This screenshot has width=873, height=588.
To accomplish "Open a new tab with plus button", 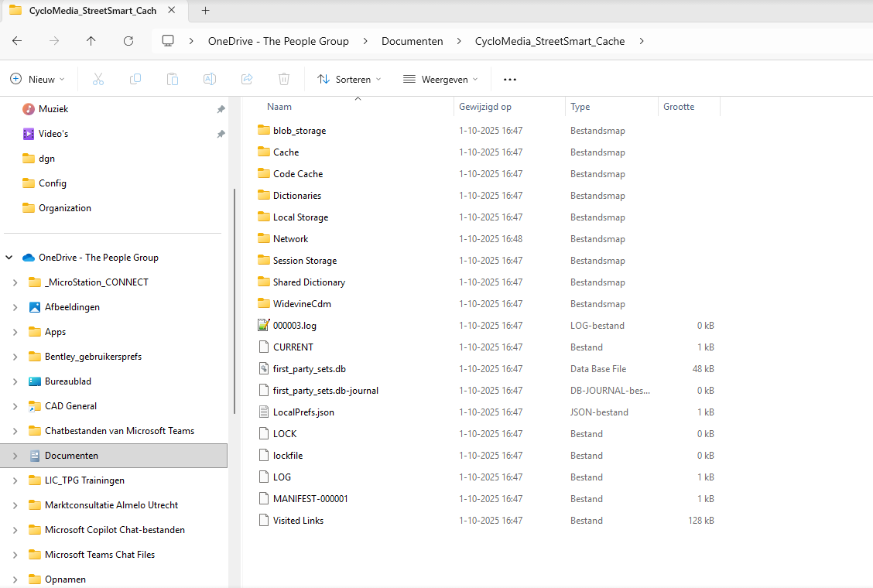I will point(205,11).
